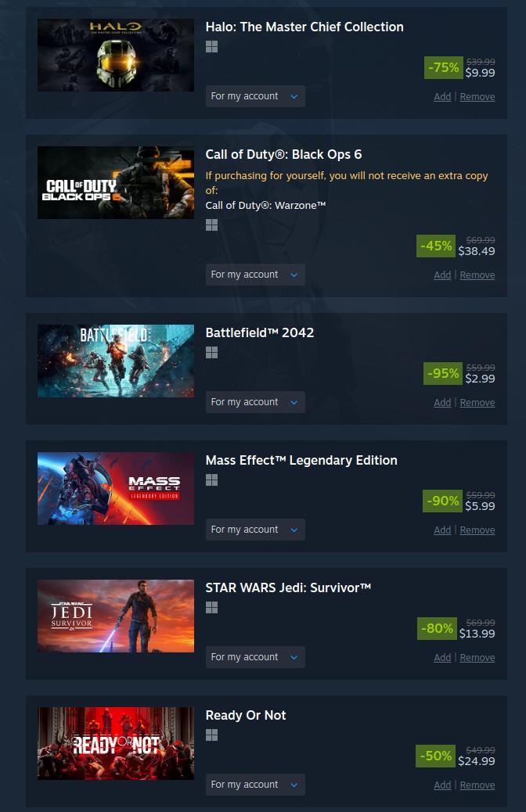
Task: Click Call of Duty: Warzone text
Action: 265,205
